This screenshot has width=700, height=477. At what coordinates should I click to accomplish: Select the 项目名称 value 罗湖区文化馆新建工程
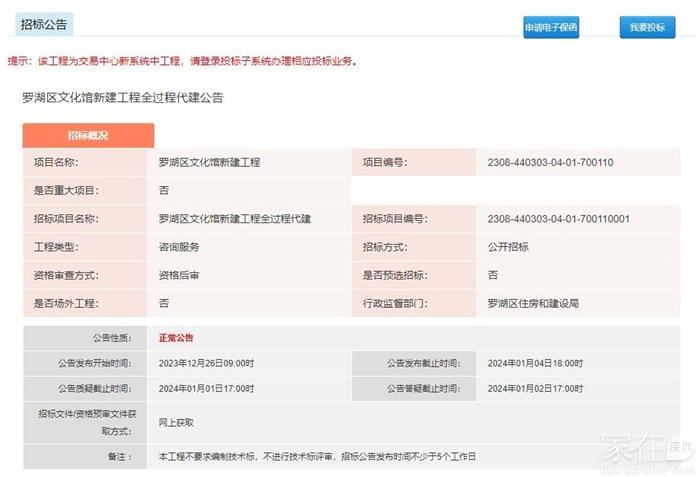209,162
